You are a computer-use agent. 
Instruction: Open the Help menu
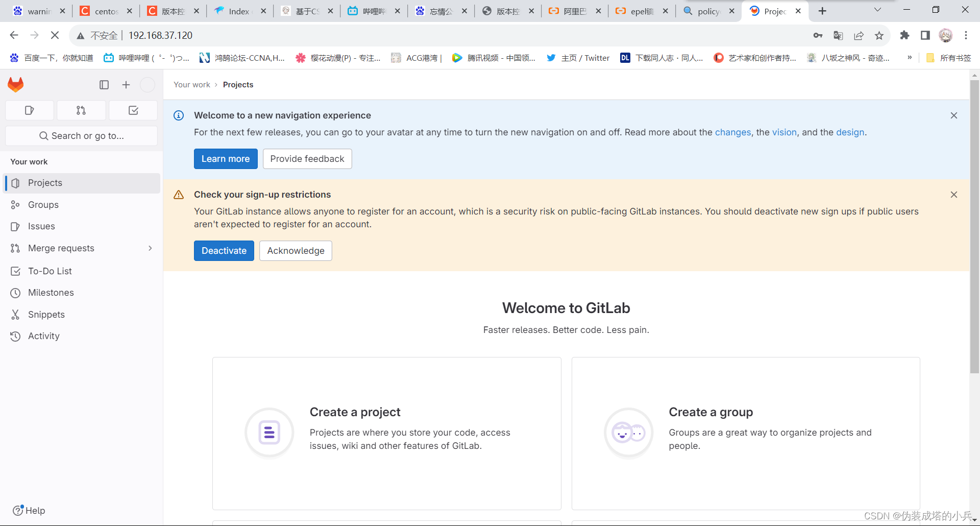point(29,510)
